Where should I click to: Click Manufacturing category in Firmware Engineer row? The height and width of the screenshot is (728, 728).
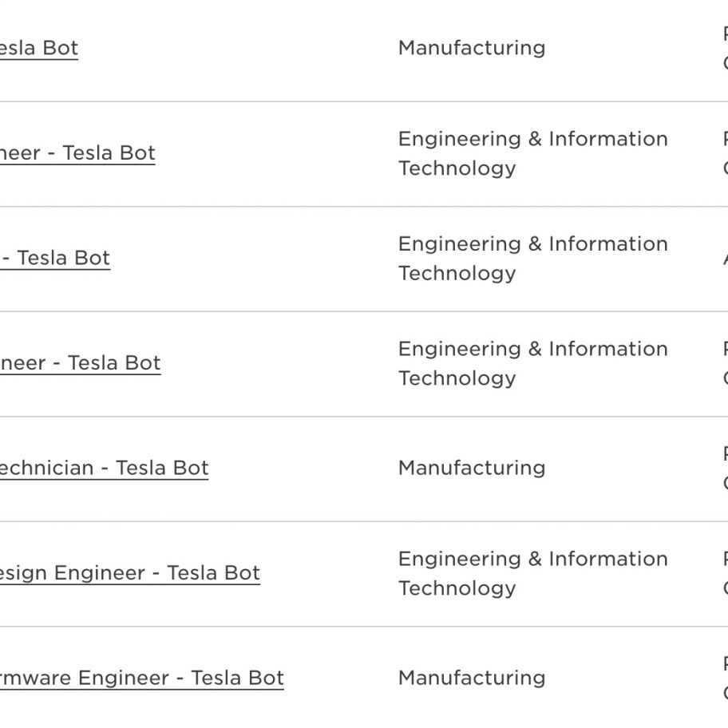(472, 678)
